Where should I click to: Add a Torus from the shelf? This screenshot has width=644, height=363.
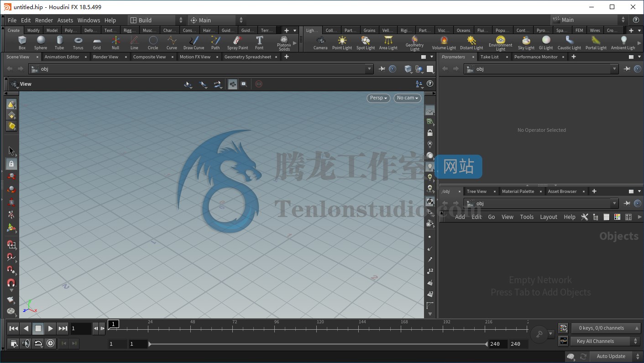point(78,42)
